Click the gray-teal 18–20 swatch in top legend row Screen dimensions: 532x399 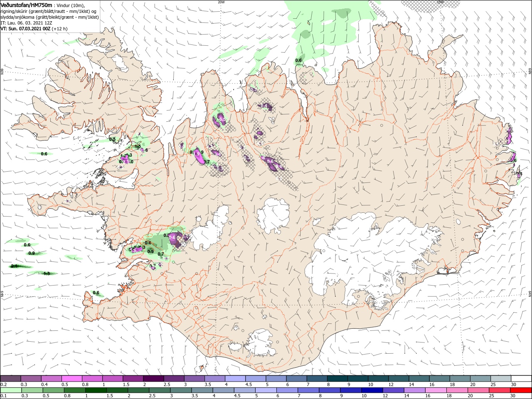click(460, 379)
